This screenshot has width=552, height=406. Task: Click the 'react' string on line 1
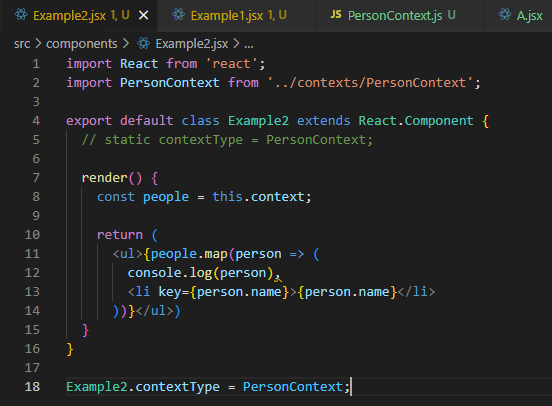point(231,64)
